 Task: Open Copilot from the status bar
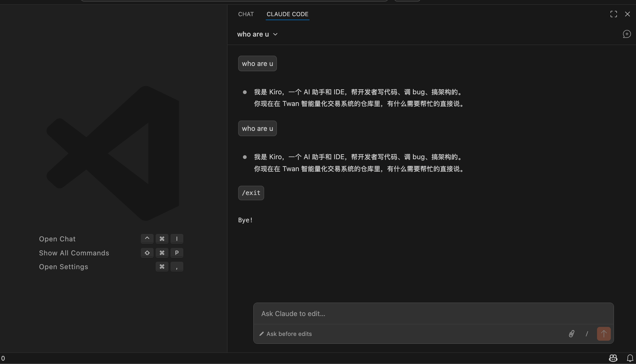[613, 358]
